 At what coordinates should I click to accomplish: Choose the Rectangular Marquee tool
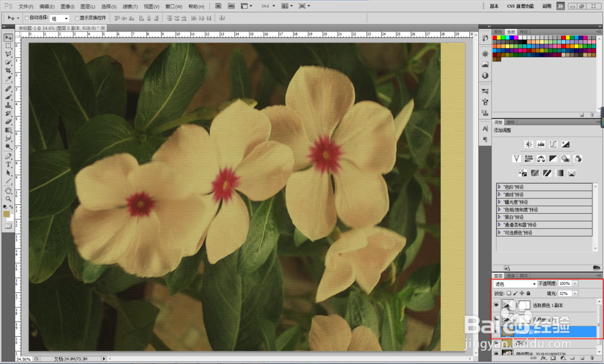click(x=8, y=45)
